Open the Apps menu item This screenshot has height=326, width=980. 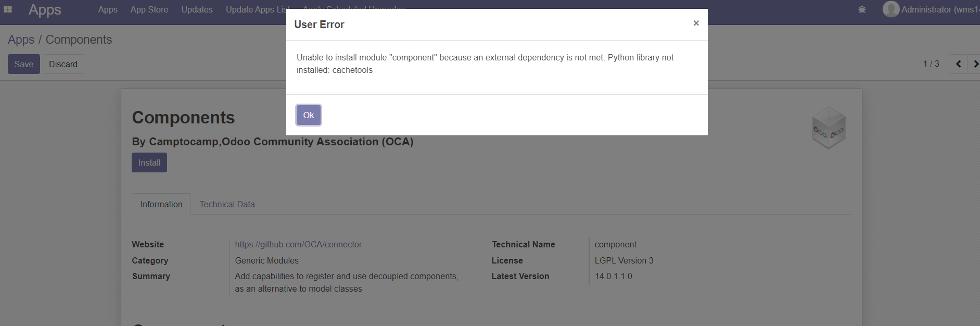coord(108,9)
